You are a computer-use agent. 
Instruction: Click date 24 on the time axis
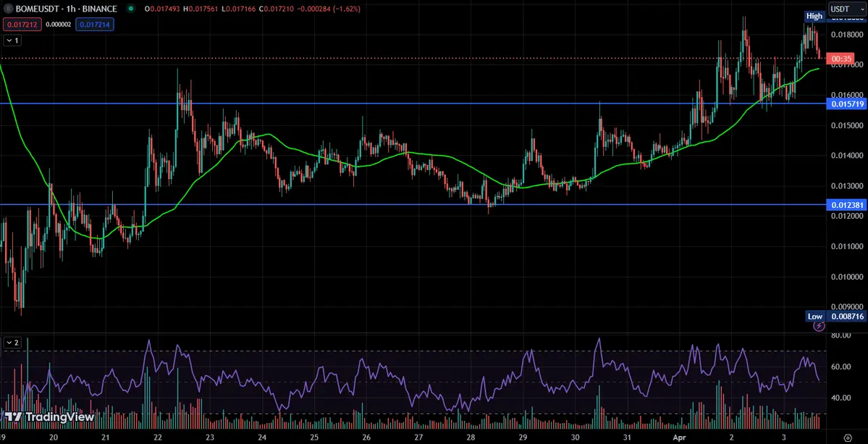(x=262, y=437)
